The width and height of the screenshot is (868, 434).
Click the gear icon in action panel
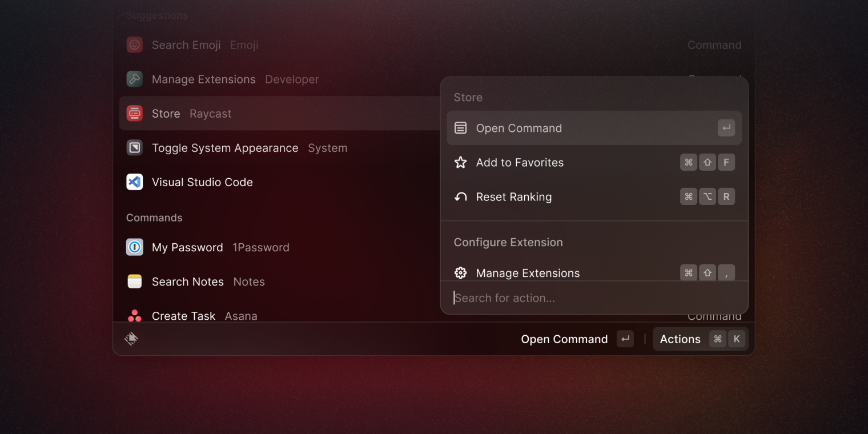[460, 273]
